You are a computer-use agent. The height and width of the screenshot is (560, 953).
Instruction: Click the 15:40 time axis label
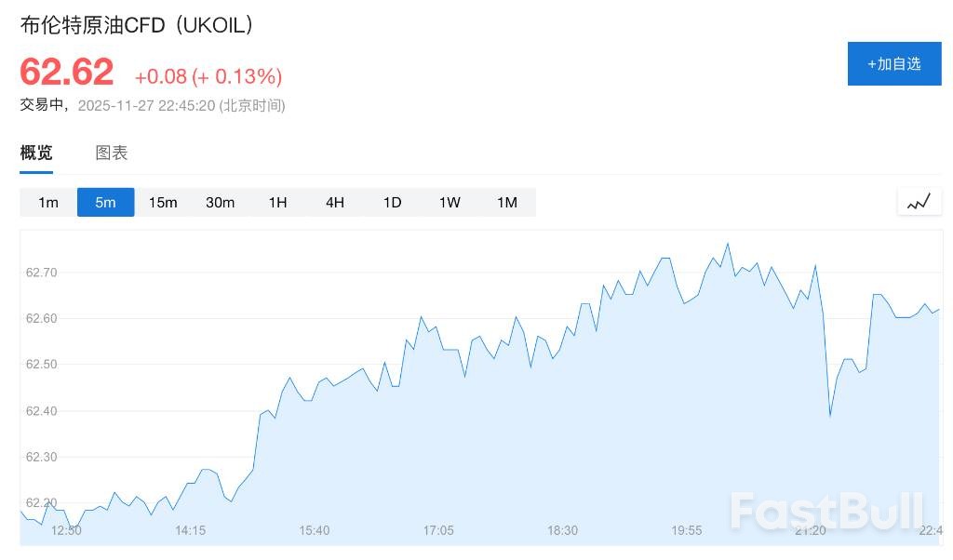click(x=315, y=530)
